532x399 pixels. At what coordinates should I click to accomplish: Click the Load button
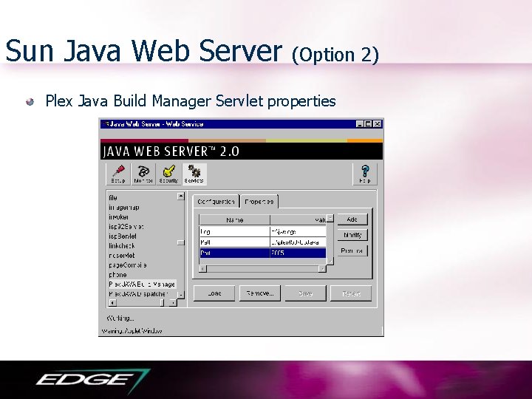[x=214, y=293]
